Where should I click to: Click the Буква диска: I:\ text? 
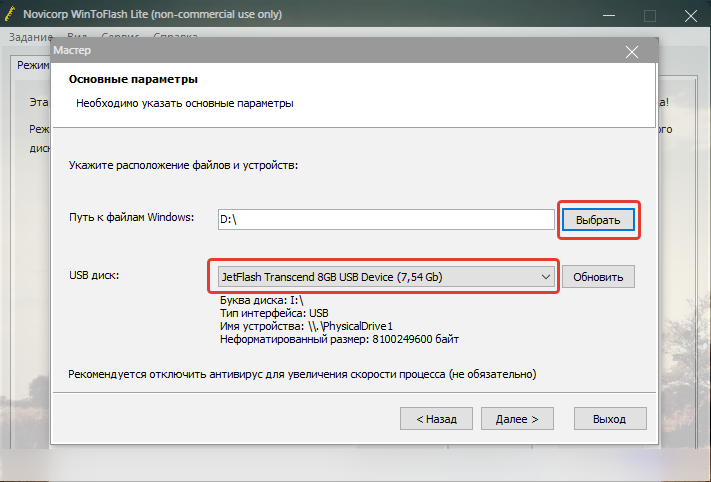(262, 300)
